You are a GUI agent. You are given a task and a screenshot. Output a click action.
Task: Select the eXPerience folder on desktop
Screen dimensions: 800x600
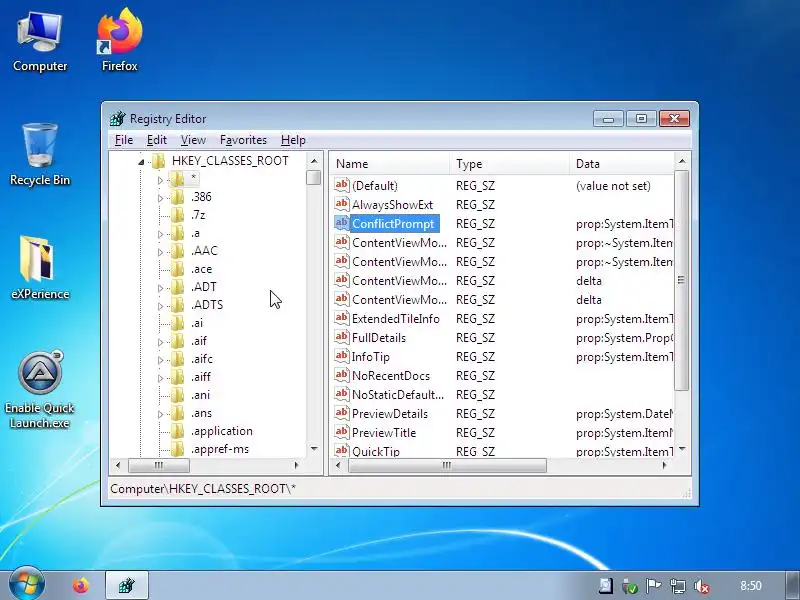coord(40,268)
